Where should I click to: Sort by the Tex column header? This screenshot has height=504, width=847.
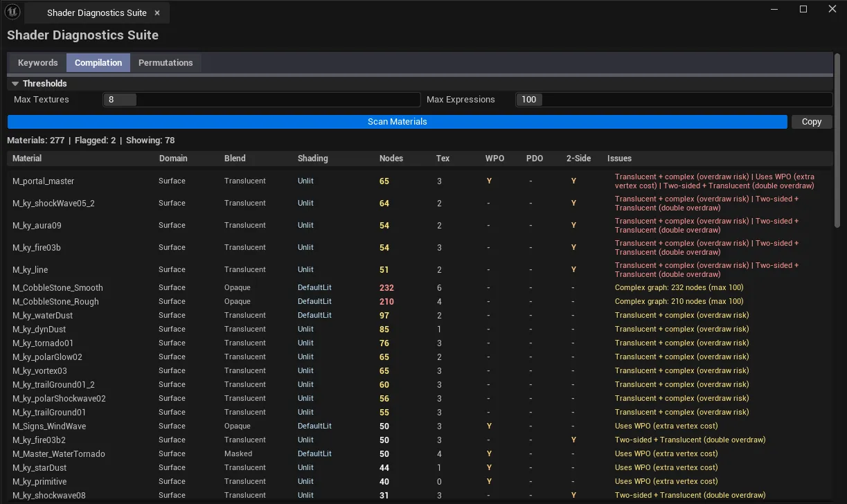click(x=443, y=159)
